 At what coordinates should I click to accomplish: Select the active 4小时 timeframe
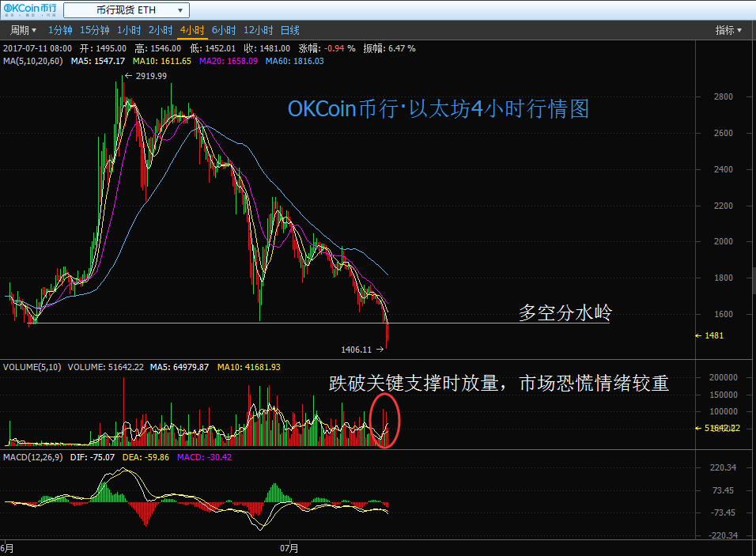coord(192,30)
